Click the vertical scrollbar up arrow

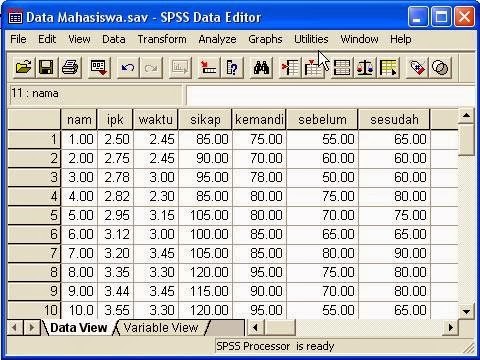466,116
